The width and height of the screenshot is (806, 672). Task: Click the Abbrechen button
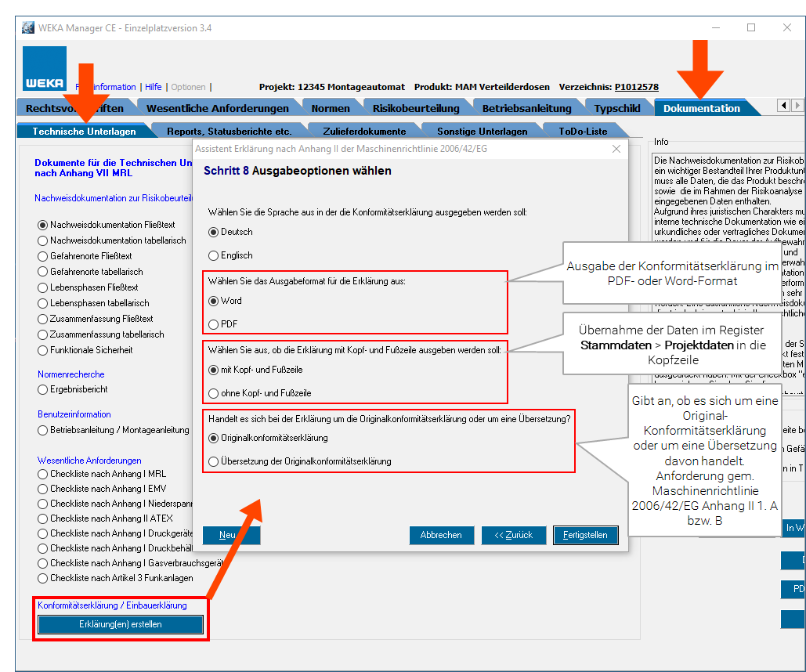441,535
